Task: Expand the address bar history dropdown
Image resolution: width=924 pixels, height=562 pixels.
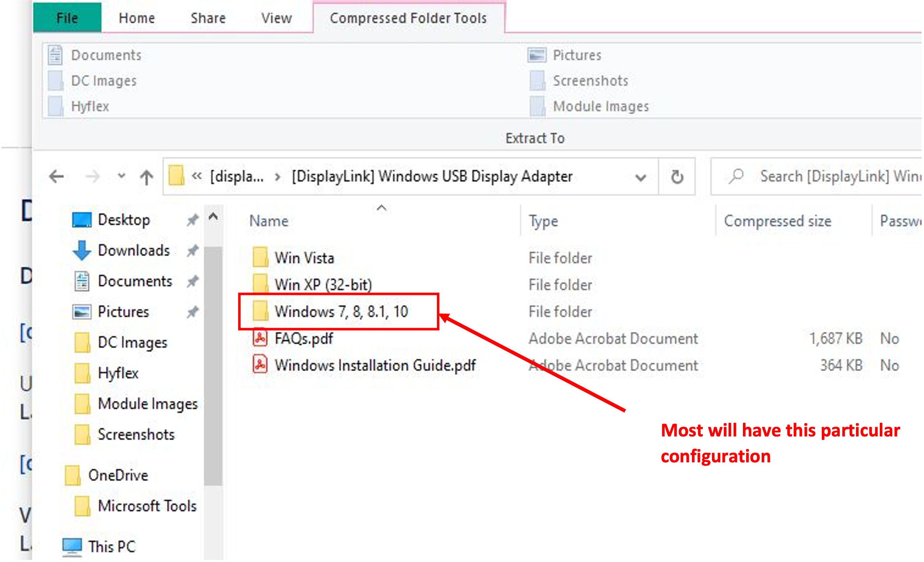Action: point(641,177)
